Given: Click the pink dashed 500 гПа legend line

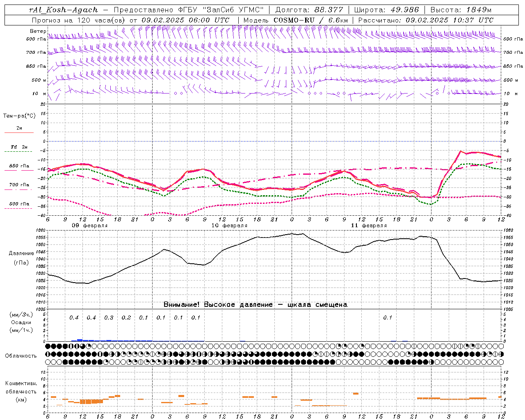Looking at the screenshot, I should click(18, 209).
